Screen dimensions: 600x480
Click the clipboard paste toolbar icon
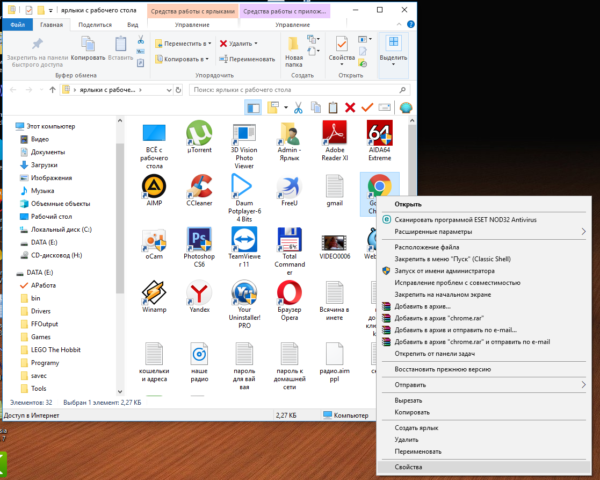point(333,108)
